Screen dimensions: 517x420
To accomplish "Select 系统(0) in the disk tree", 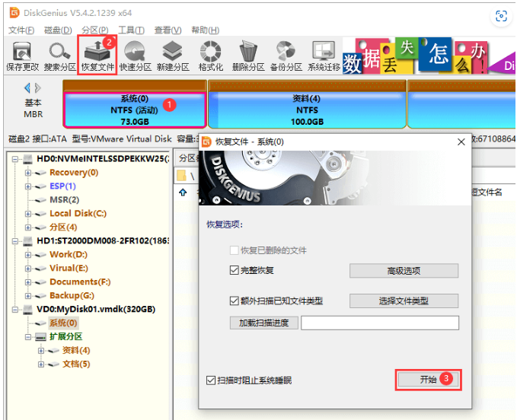I will (x=63, y=323).
